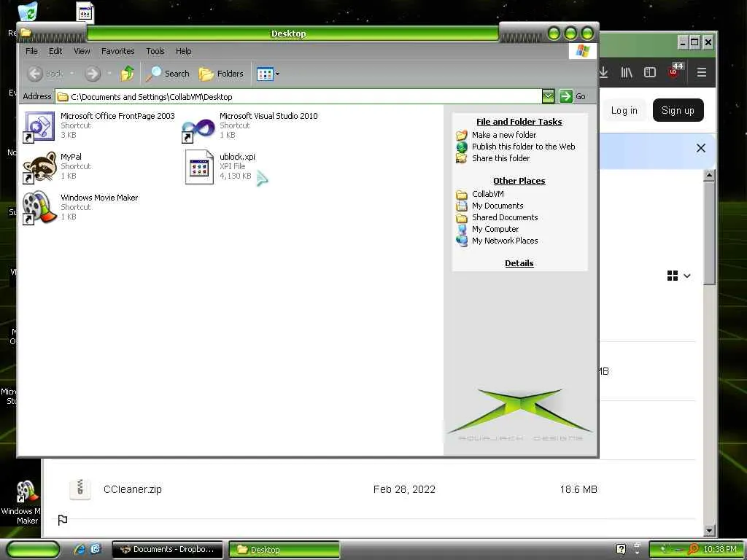Open the Edit menu
The image size is (747, 560).
tap(55, 51)
